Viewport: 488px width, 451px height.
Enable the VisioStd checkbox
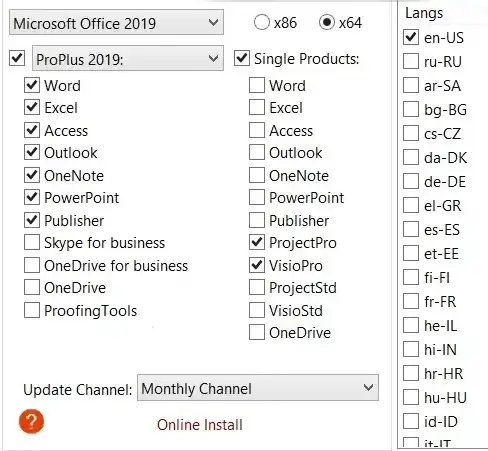257,310
